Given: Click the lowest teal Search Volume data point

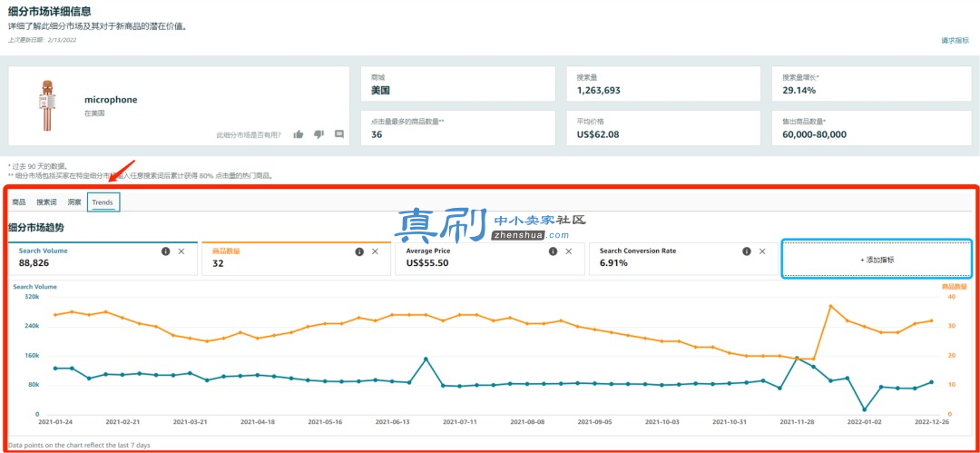Looking at the screenshot, I should click(865, 409).
